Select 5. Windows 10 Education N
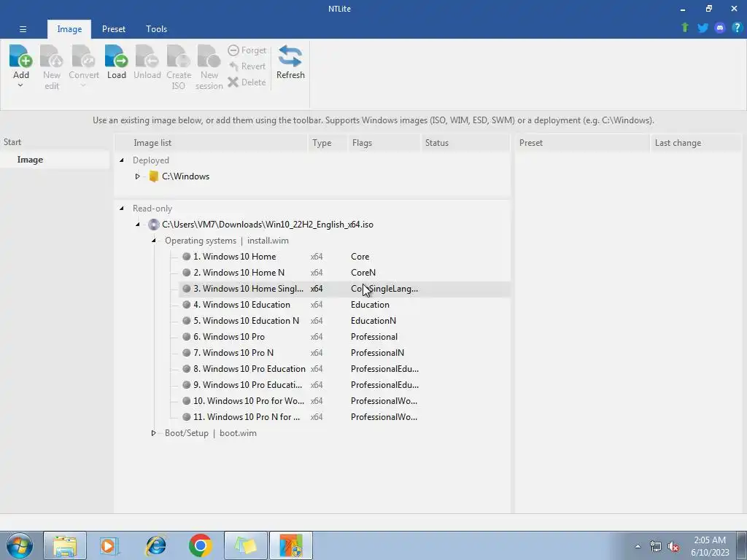The width and height of the screenshot is (747, 560). [x=344, y=321]
